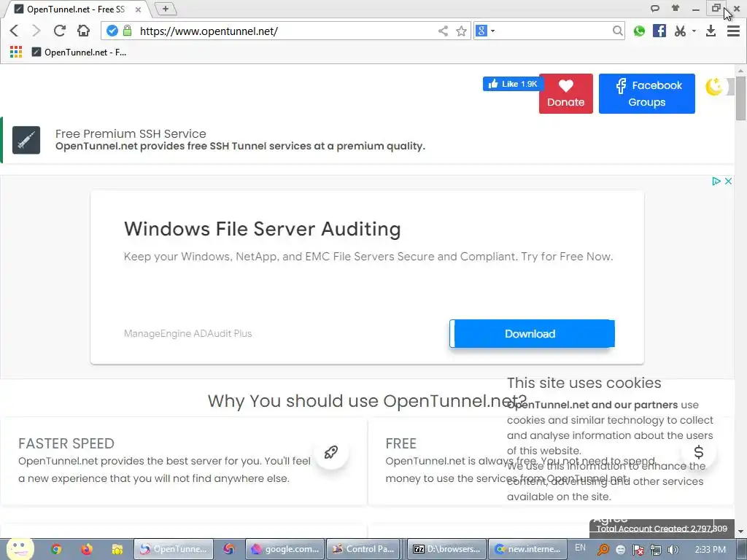Viewport: 747px width, 560px height.
Task: Open the Facebook Groups button
Action: [x=646, y=93]
